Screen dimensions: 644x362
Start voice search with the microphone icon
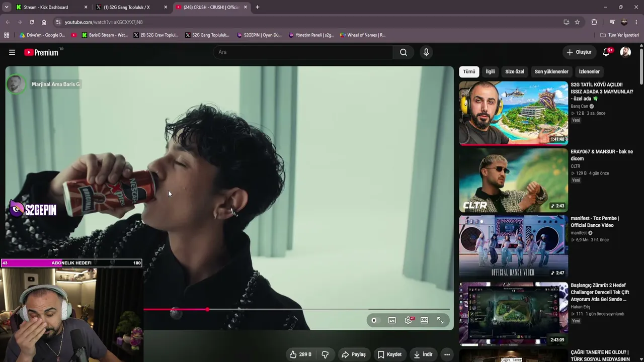click(x=426, y=52)
